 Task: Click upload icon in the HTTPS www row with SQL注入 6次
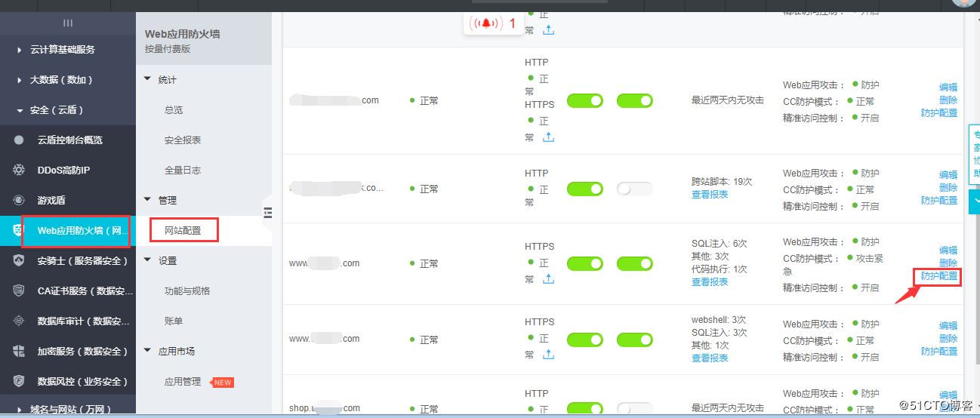[548, 278]
